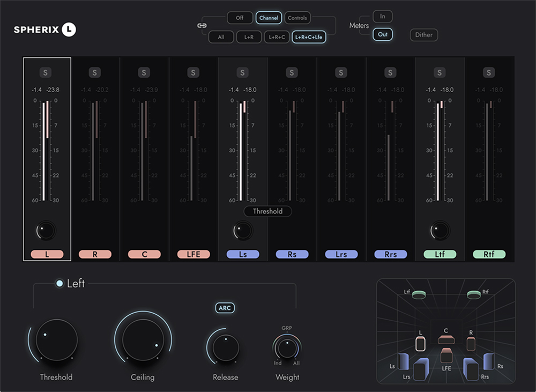Choose the L+R+C+Lfe link group
The height and width of the screenshot is (392, 536).
[309, 37]
